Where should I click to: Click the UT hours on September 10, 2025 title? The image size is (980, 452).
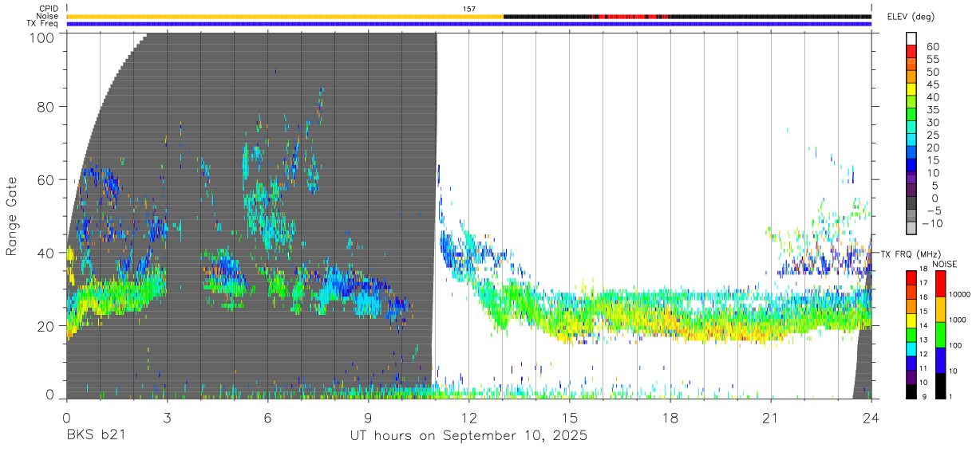tap(469, 436)
